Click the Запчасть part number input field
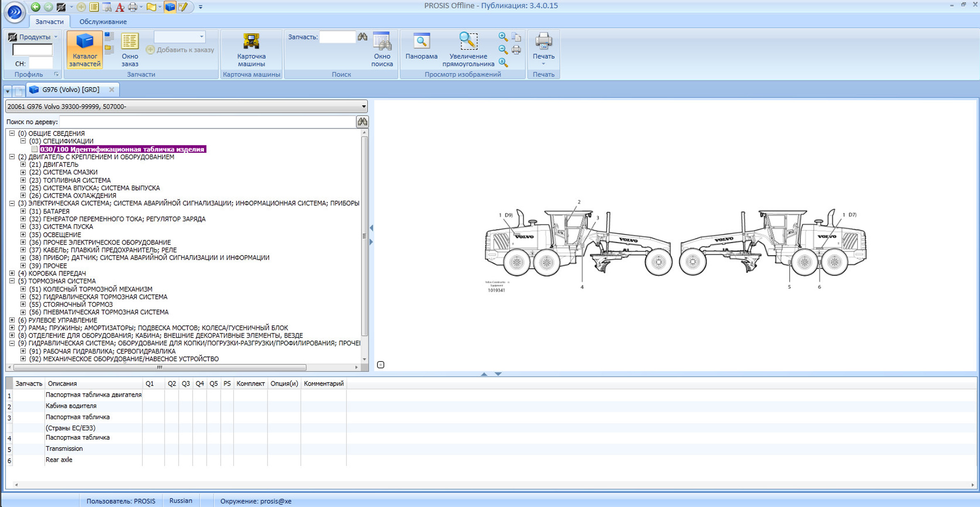Screen dimensions: 980x507 pos(337,37)
